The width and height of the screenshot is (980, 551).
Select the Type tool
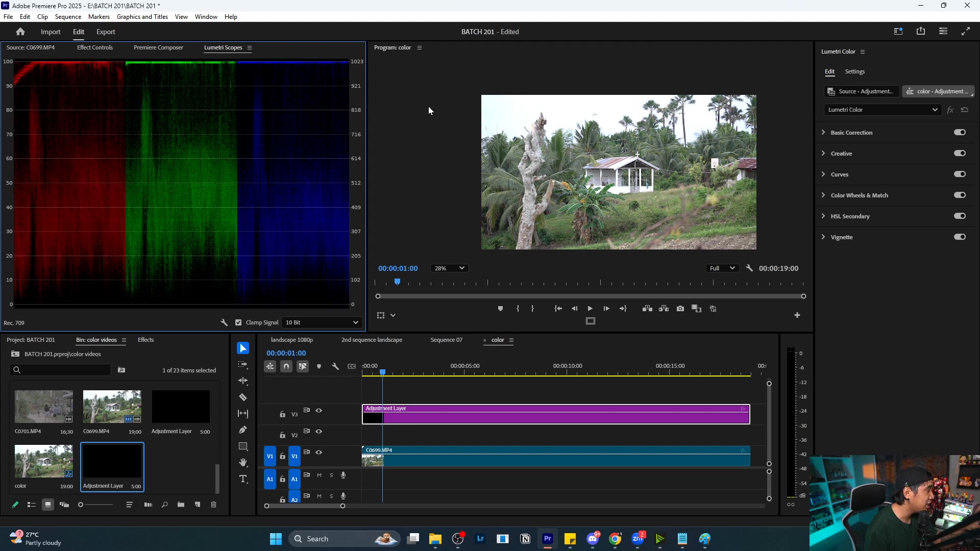tap(243, 479)
